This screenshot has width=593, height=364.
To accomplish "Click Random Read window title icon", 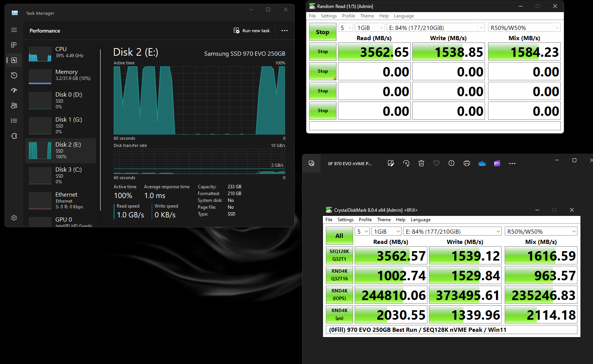I will click(312, 6).
